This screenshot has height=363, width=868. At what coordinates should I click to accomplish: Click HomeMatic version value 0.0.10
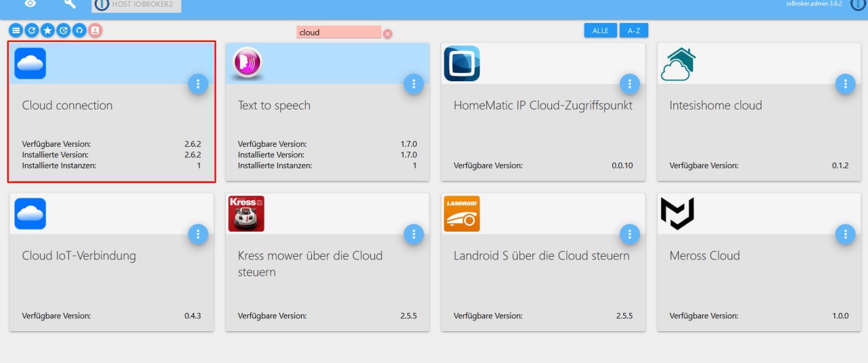click(x=623, y=165)
